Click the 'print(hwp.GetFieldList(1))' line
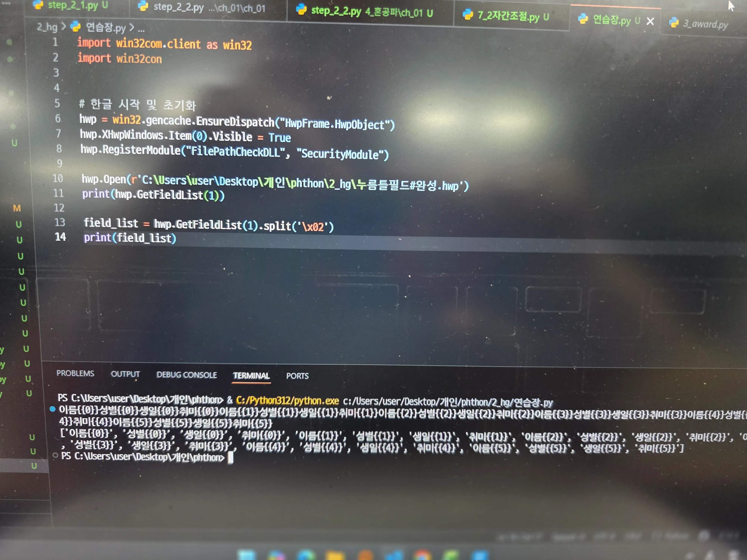 coord(153,195)
